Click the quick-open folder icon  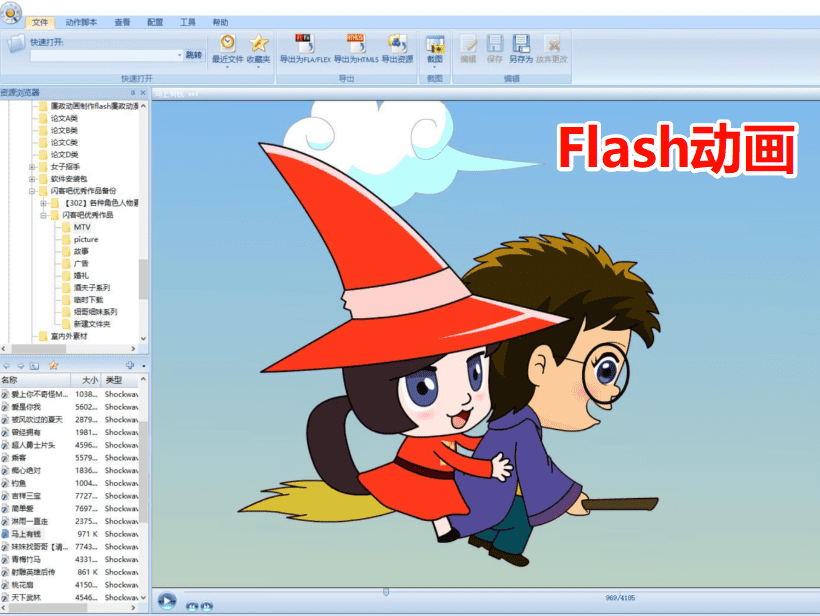[17, 43]
